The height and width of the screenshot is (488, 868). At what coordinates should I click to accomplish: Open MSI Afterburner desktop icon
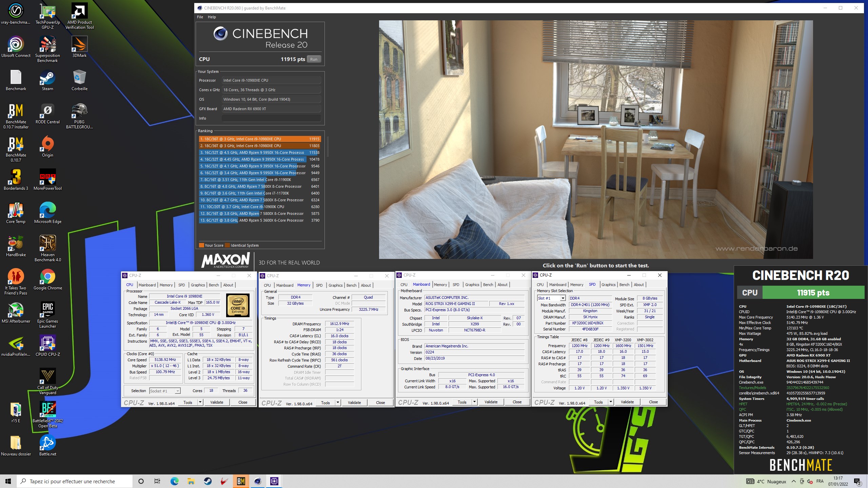pyautogui.click(x=16, y=312)
